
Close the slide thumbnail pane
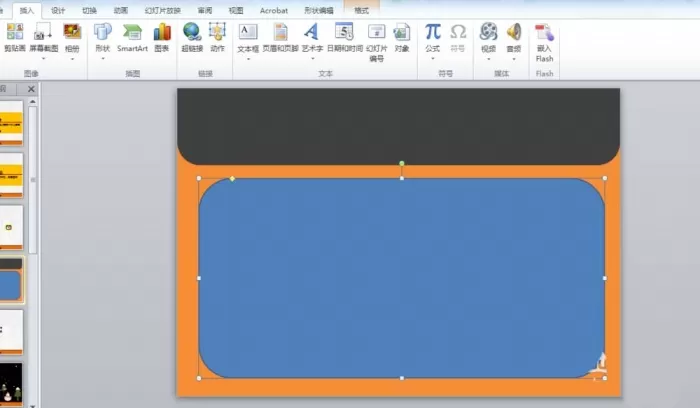pyautogui.click(x=31, y=89)
